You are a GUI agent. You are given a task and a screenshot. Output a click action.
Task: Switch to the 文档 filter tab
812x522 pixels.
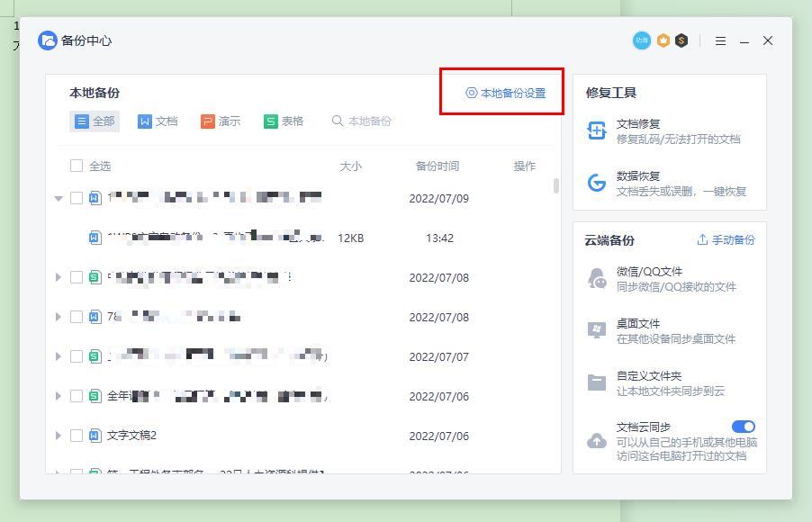(x=158, y=121)
